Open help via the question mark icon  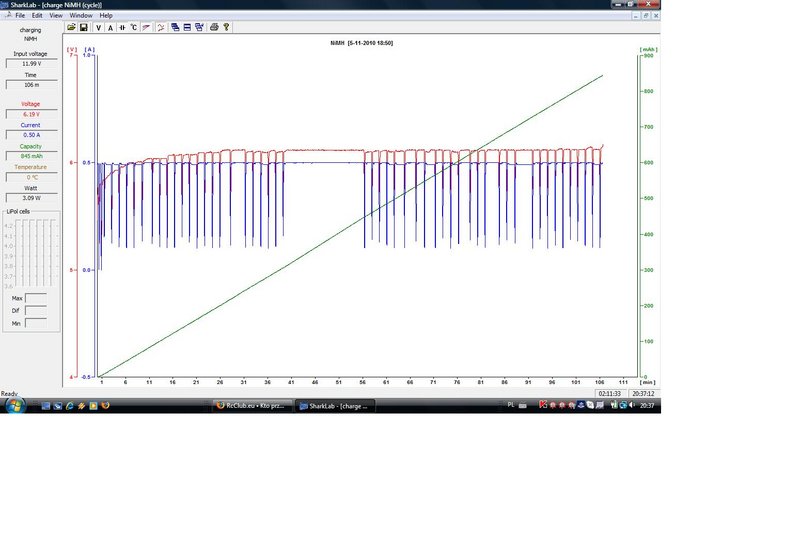[226, 28]
